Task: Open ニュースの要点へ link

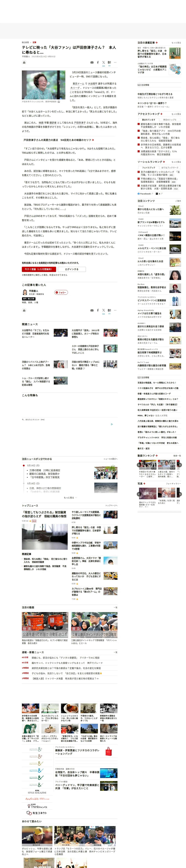Action: 110,459
